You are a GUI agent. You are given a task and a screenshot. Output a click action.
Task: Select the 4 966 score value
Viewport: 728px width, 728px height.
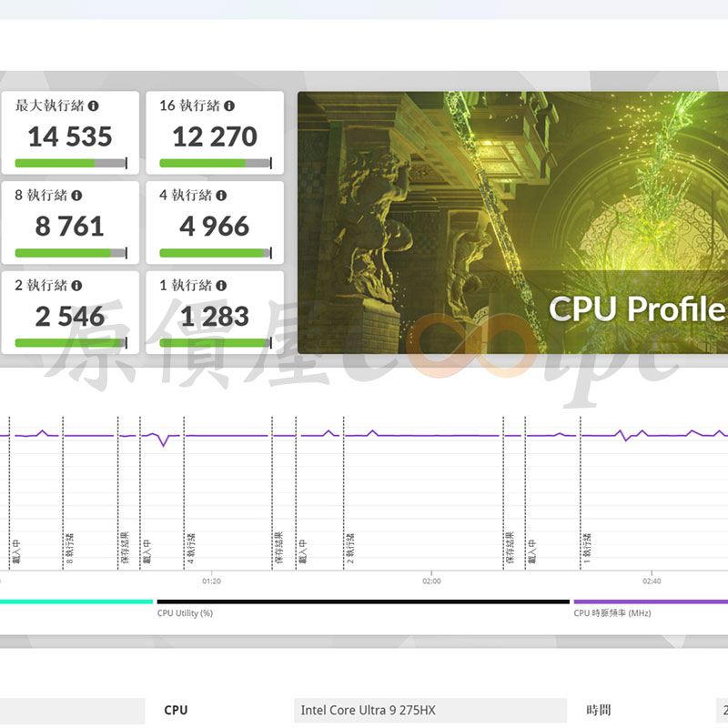(x=215, y=226)
